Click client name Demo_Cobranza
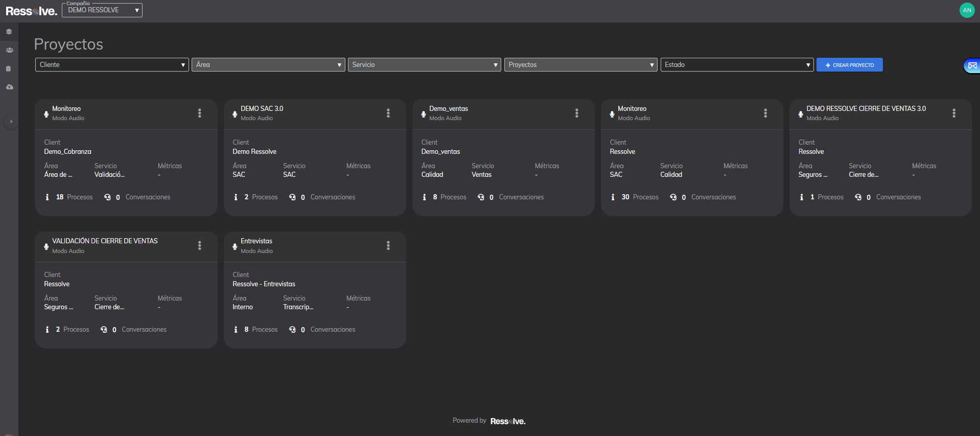980x436 pixels. pos(67,152)
